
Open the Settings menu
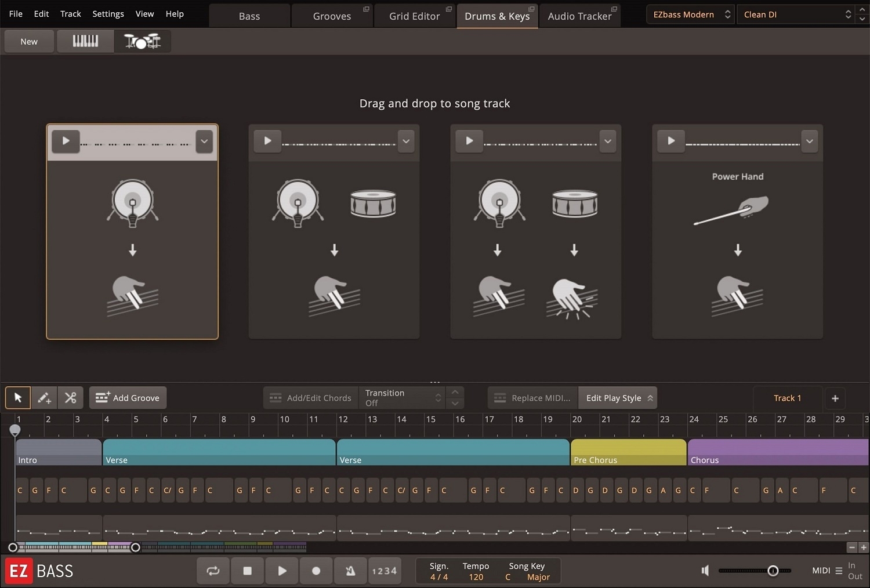(108, 14)
